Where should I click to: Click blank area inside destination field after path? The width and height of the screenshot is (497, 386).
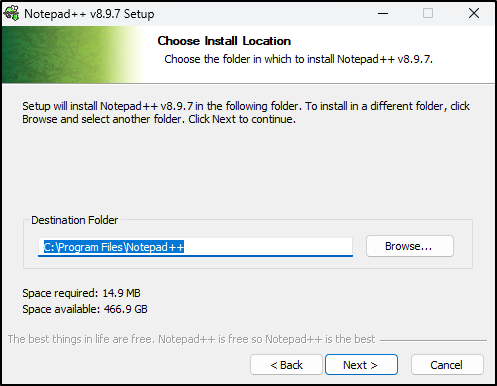(268, 247)
